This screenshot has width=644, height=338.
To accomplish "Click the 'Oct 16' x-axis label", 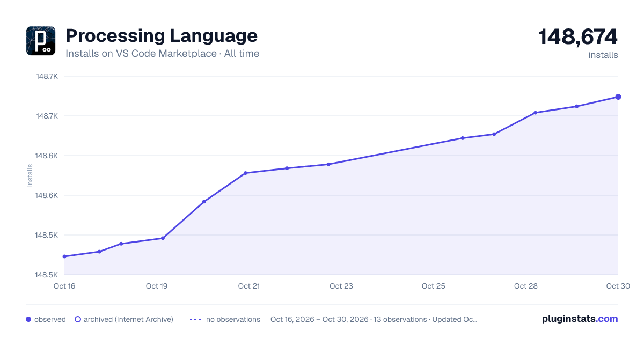I will click(x=64, y=286).
